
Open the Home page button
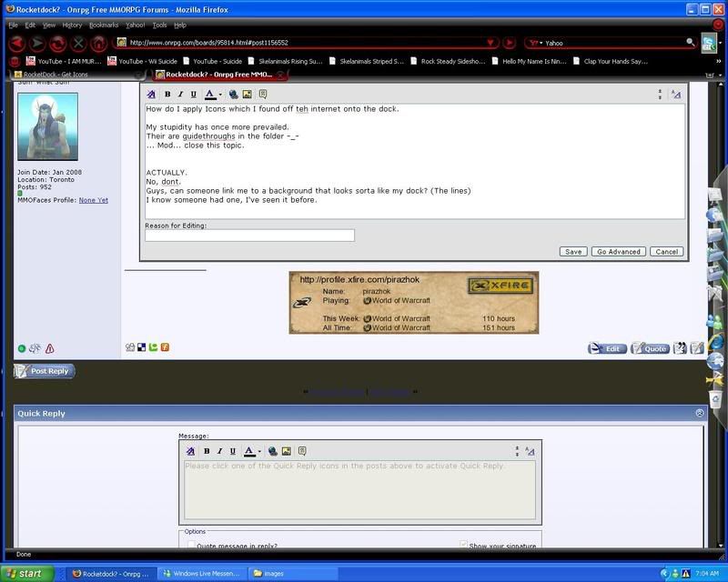coord(98,43)
